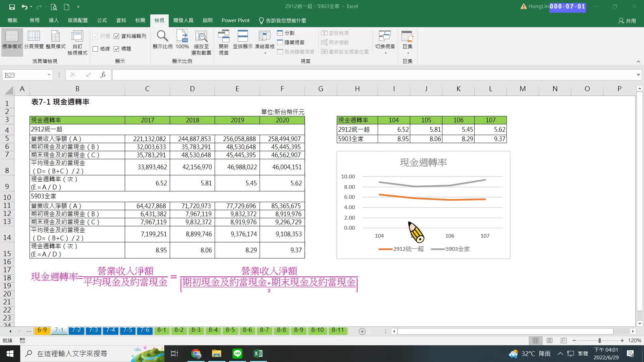Open the Name Box dropdown arrow
The height and width of the screenshot is (362, 644).
tap(49, 75)
